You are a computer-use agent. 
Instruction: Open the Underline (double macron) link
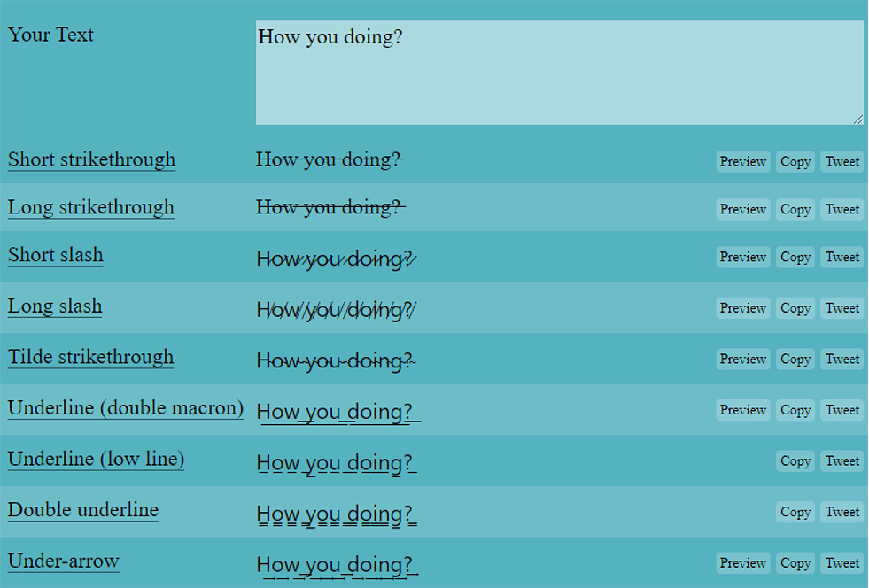(126, 408)
